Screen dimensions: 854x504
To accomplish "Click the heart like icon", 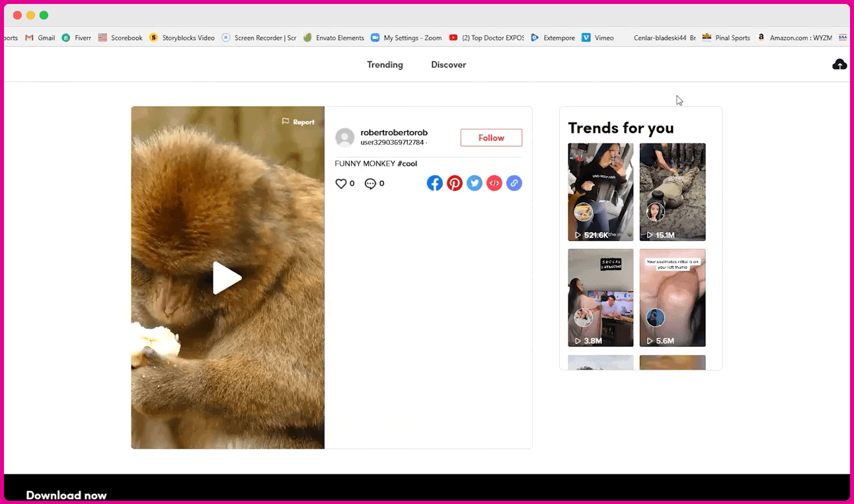I will coord(341,184).
